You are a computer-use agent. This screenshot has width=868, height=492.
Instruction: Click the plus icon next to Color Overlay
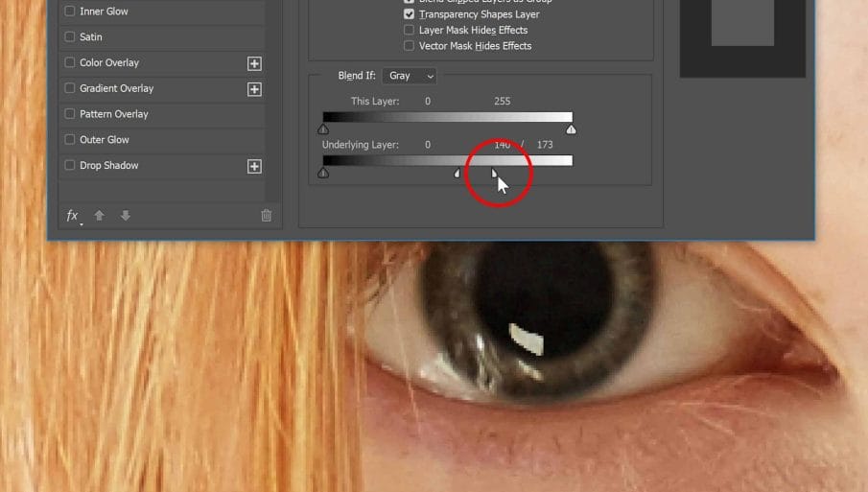click(x=254, y=63)
